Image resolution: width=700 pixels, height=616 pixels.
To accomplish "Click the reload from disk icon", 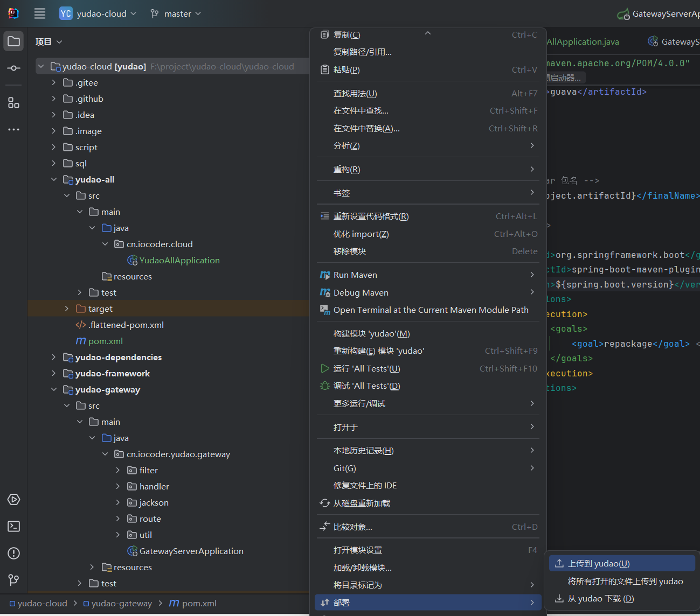I will (325, 503).
